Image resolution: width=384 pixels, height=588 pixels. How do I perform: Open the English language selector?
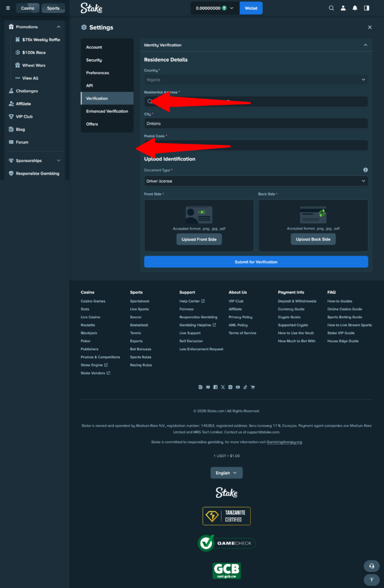(227, 473)
